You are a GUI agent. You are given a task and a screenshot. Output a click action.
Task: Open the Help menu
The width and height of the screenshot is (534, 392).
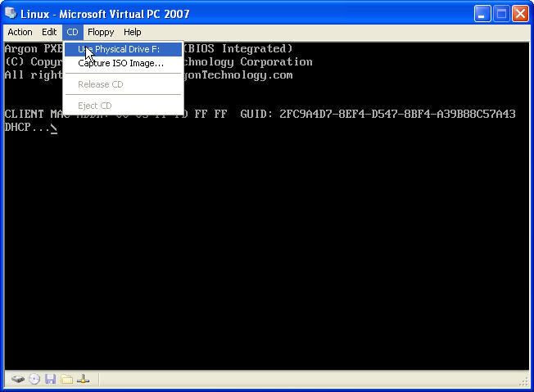pyautogui.click(x=132, y=33)
